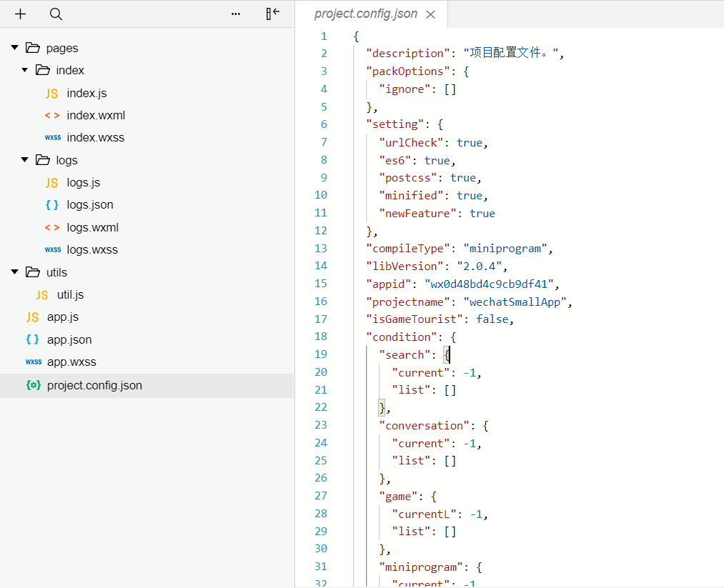Click the index folder icon
The image size is (724, 588).
click(x=42, y=70)
